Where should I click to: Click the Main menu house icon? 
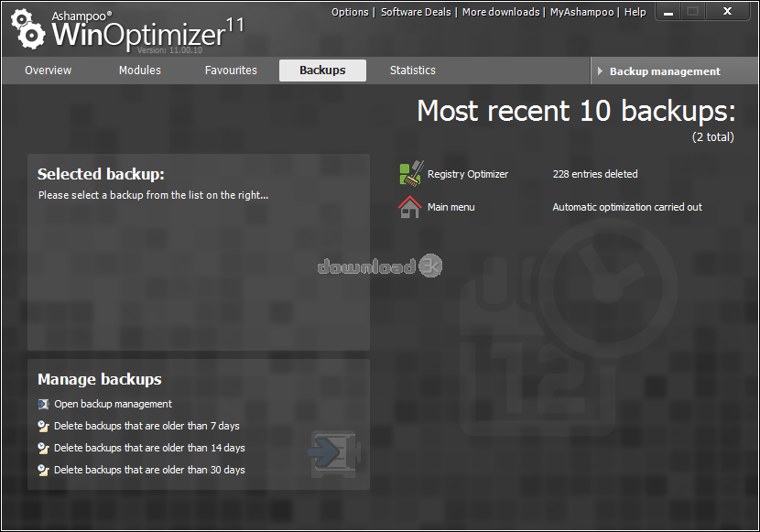(409, 207)
